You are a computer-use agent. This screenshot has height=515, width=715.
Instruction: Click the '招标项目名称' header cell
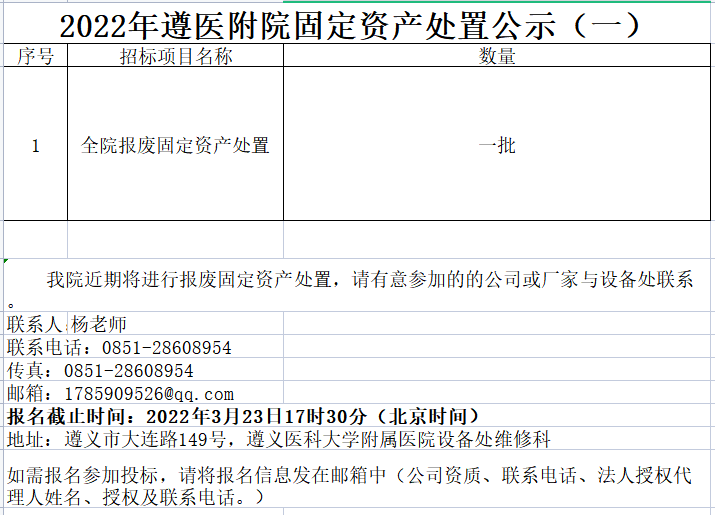click(176, 56)
